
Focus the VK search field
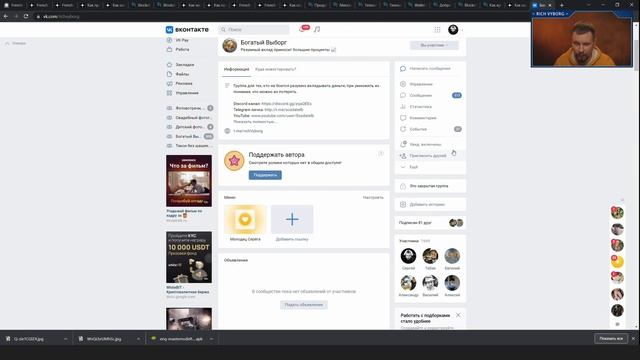[254, 29]
